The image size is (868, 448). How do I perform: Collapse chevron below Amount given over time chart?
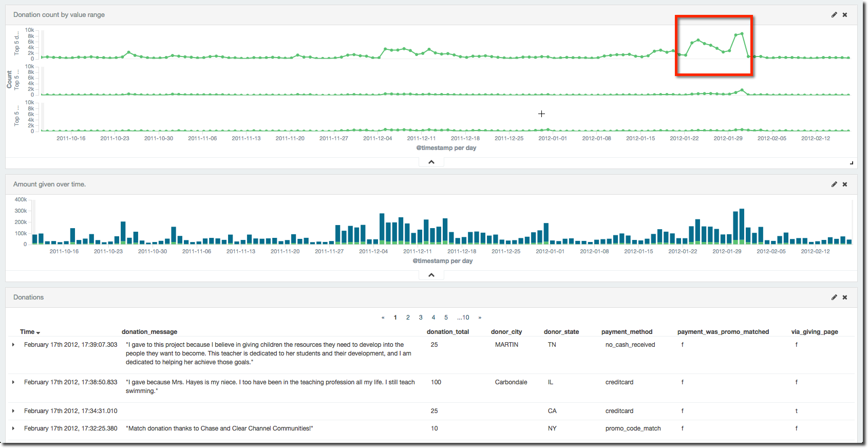(431, 275)
